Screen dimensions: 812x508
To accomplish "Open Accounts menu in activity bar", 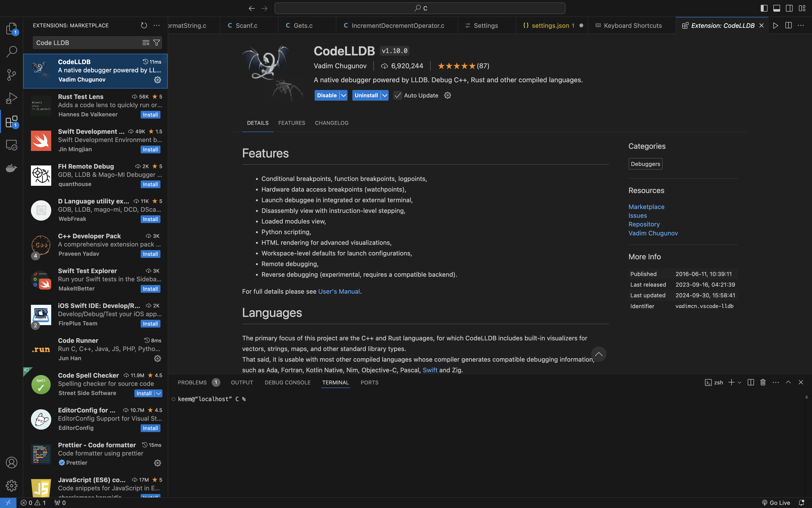I will [x=11, y=463].
